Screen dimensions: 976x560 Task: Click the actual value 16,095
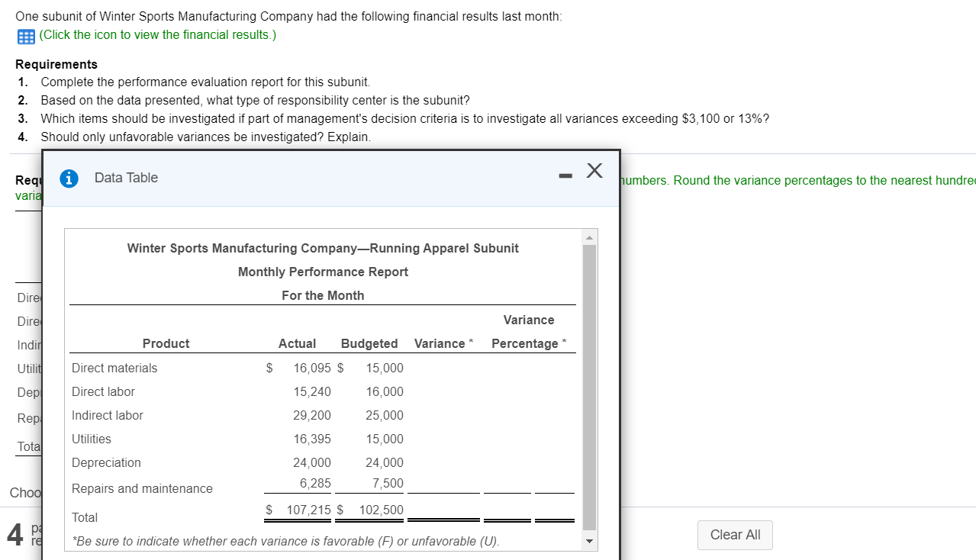pyautogui.click(x=312, y=368)
